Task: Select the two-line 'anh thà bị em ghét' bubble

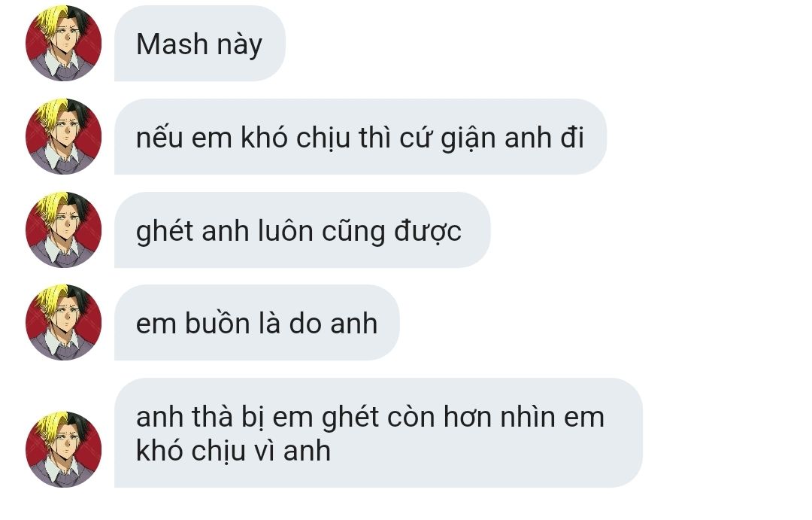Action: point(378,433)
